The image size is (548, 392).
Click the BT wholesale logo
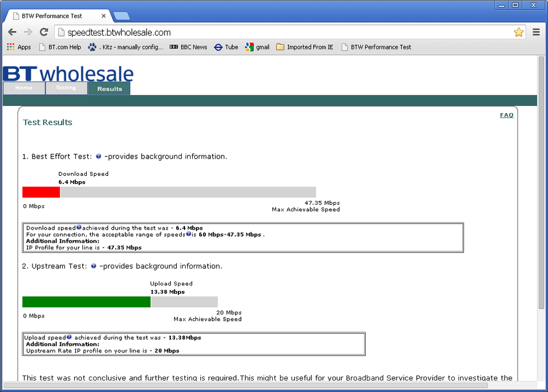[68, 73]
